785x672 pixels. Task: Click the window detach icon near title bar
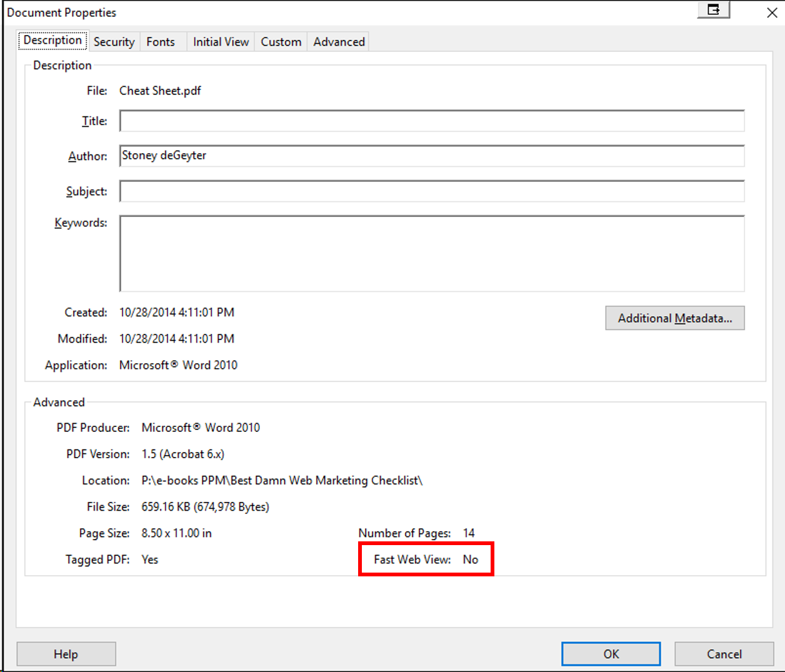713,11
